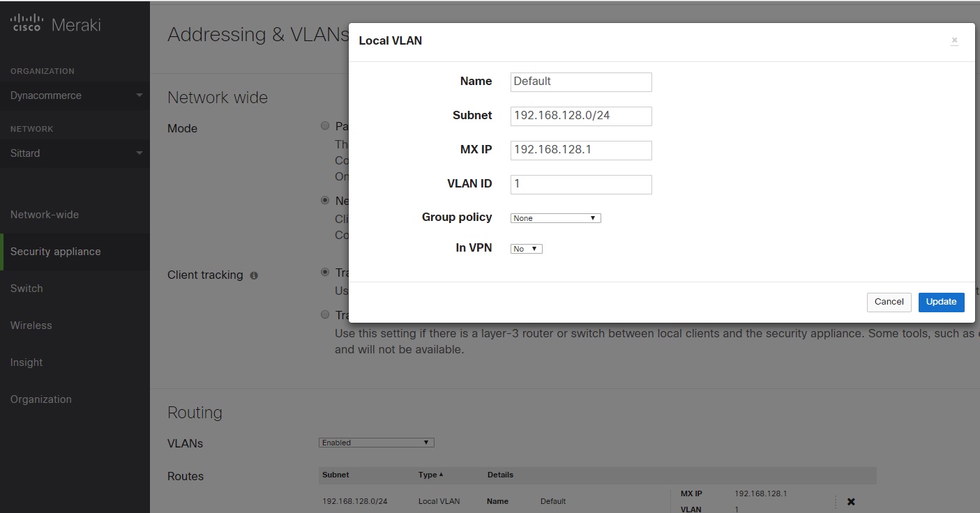The width and height of the screenshot is (980, 513).
Task: Open the In VPN dropdown
Action: [x=526, y=248]
